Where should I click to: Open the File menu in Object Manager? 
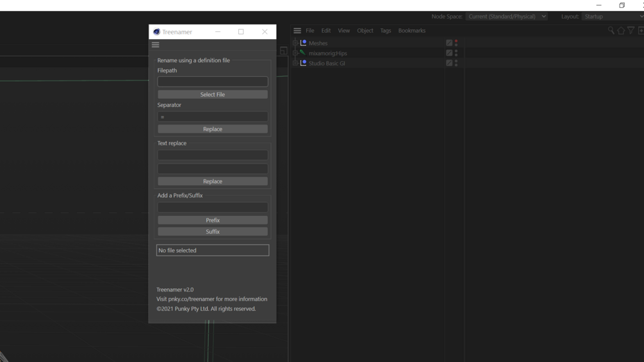coord(310,31)
